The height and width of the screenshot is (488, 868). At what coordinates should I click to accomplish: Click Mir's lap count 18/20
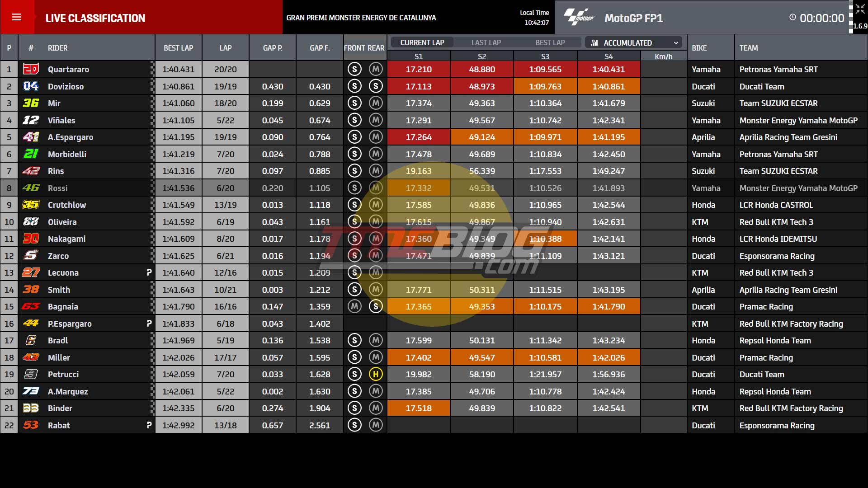click(x=226, y=103)
